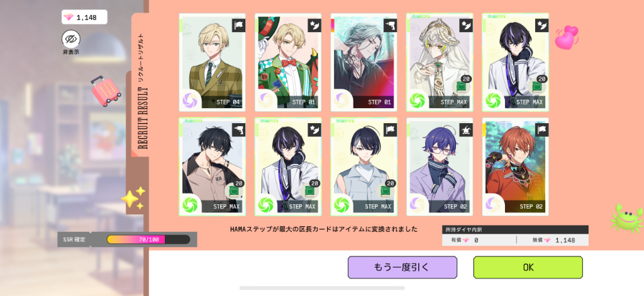Click the pink hearts sticker icon
This screenshot has height=296, width=644.
tap(567, 37)
